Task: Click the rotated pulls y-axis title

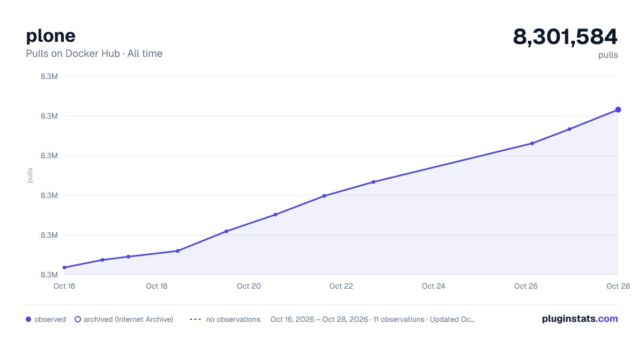Action: click(x=30, y=175)
